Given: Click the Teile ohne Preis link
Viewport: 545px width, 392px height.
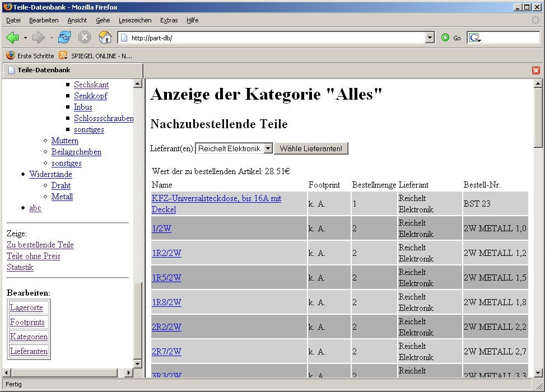Looking at the screenshot, I should pos(34,256).
